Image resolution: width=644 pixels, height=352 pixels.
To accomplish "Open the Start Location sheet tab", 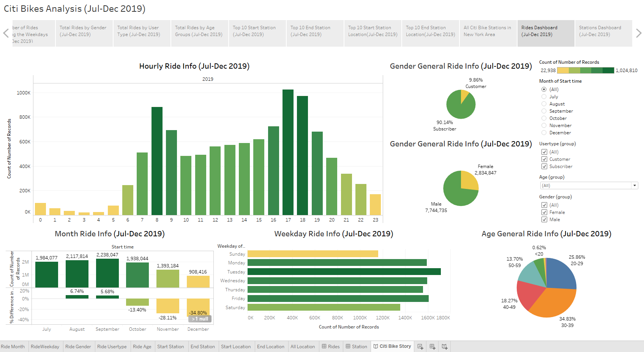I will 236,346.
